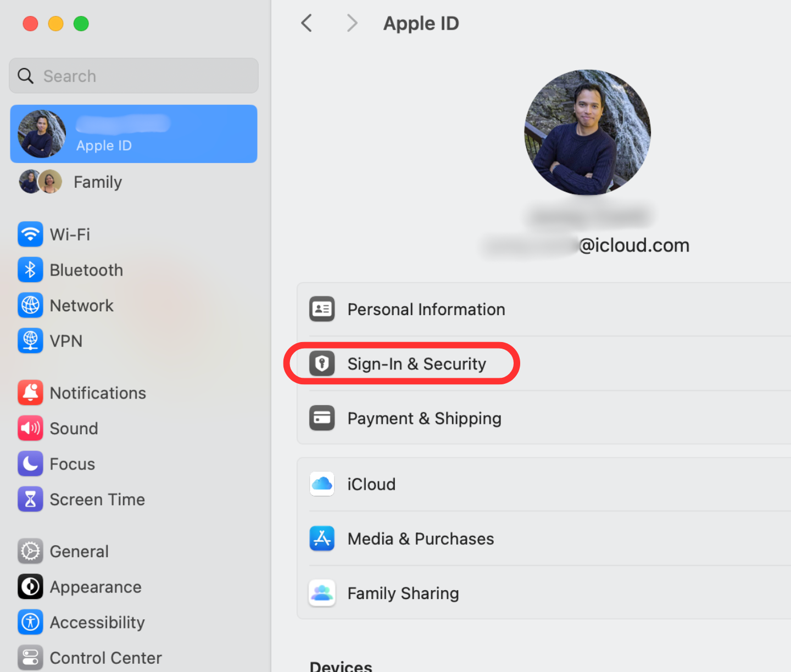791x672 pixels.
Task: Open Wi-Fi settings
Action: (x=133, y=234)
